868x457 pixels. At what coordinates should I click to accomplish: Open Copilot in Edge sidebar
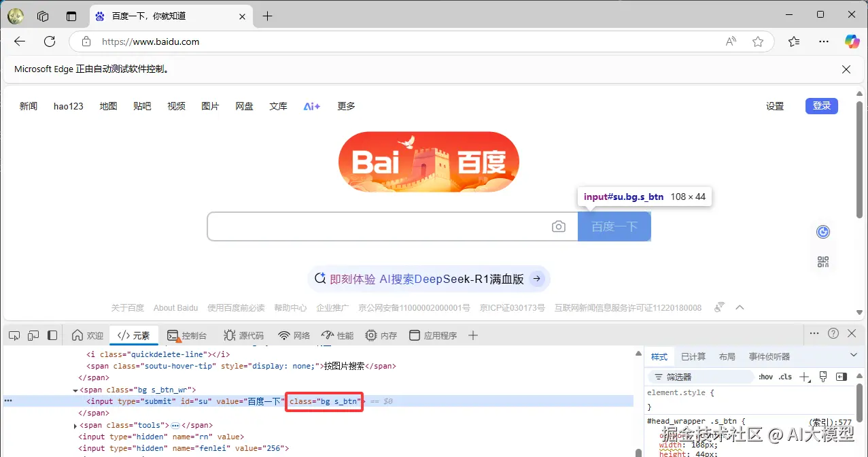pos(852,41)
